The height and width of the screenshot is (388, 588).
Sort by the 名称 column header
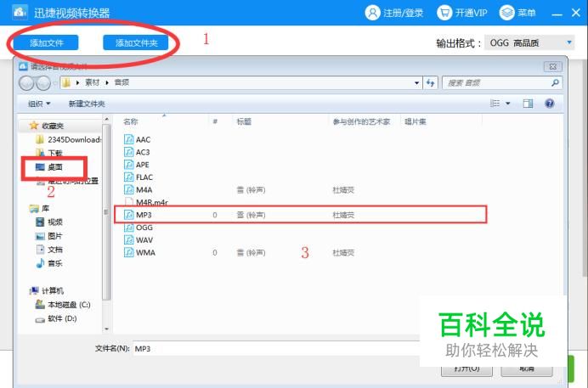131,121
